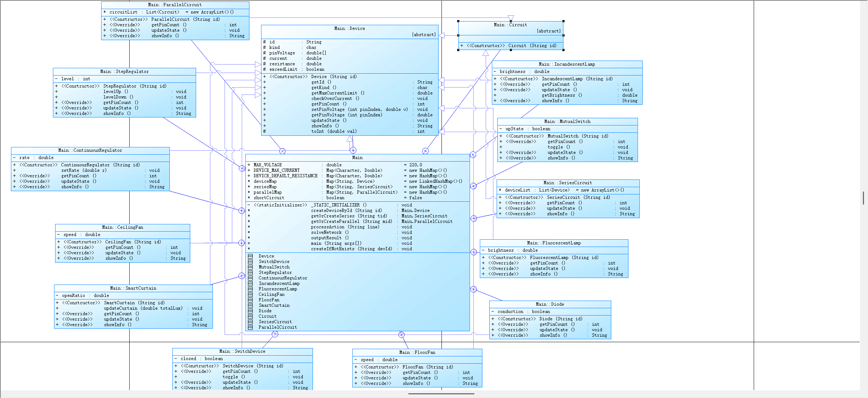The width and height of the screenshot is (868, 398).
Task: Click the horizontal scrollbar thumb at bottom
Action: coord(441,394)
